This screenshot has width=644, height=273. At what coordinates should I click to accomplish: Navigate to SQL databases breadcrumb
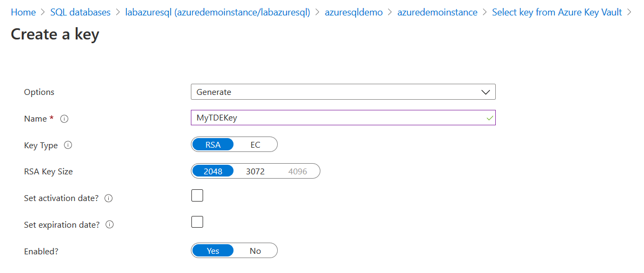coord(80,12)
